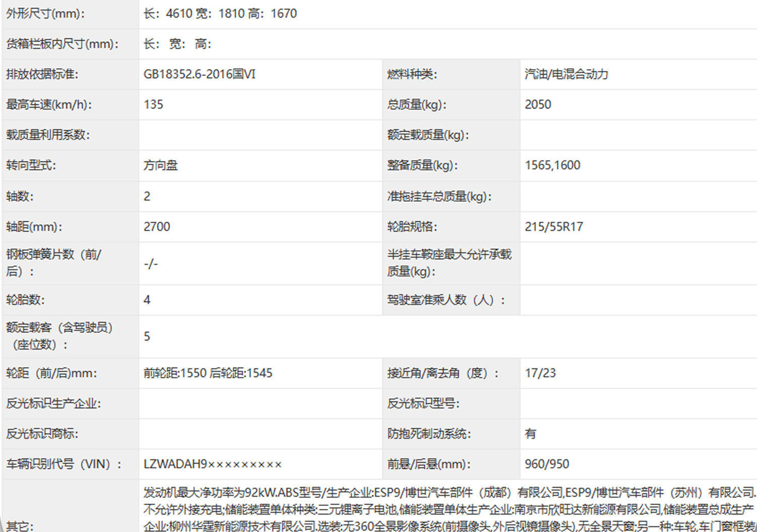Click the 准拖挂车总质量(kg) label
The image size is (757, 532).
point(440,196)
